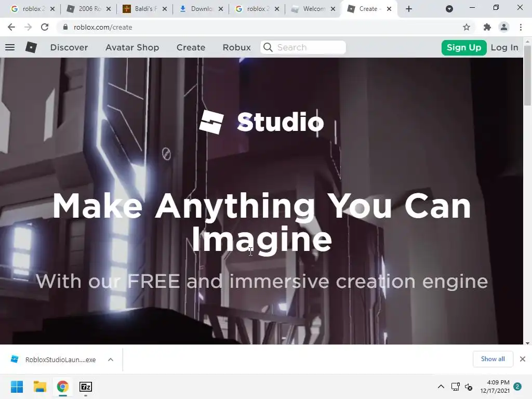
Task: Expand options for RobloxStudioLauncher download
Action: click(x=111, y=360)
